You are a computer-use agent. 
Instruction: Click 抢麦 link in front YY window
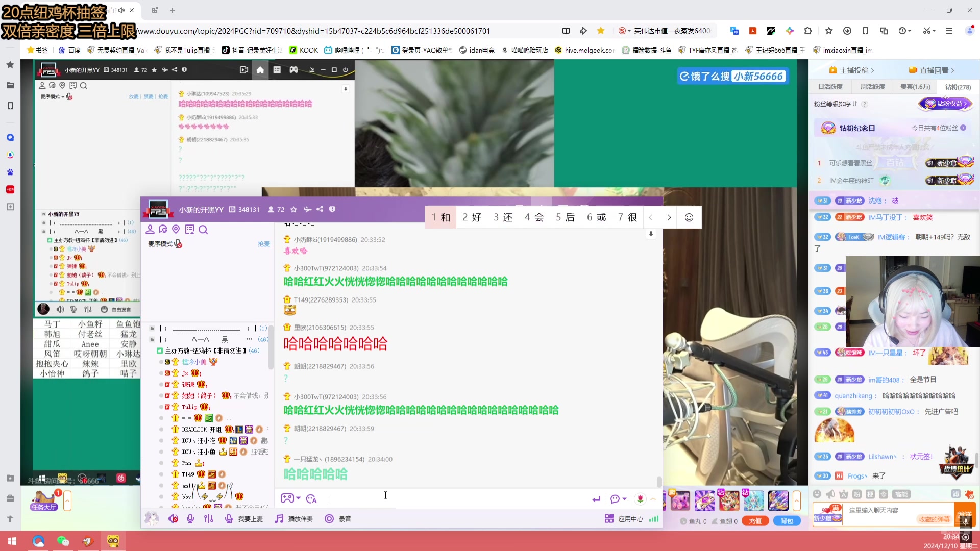[x=264, y=244]
